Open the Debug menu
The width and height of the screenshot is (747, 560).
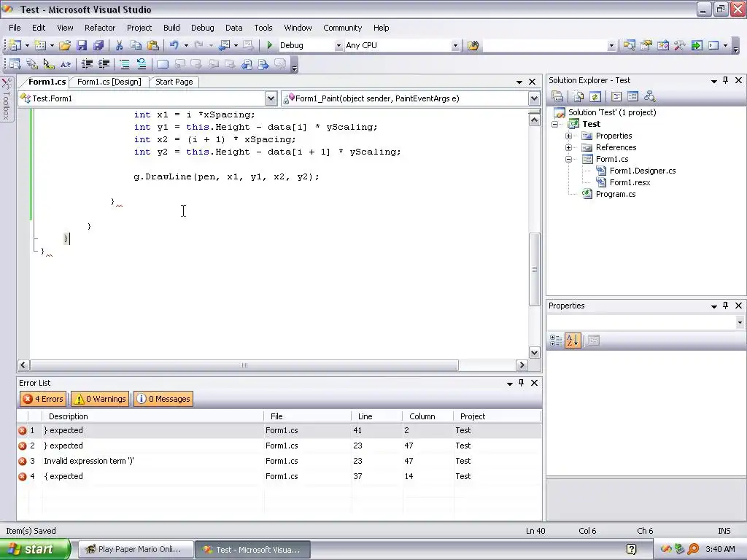(203, 28)
